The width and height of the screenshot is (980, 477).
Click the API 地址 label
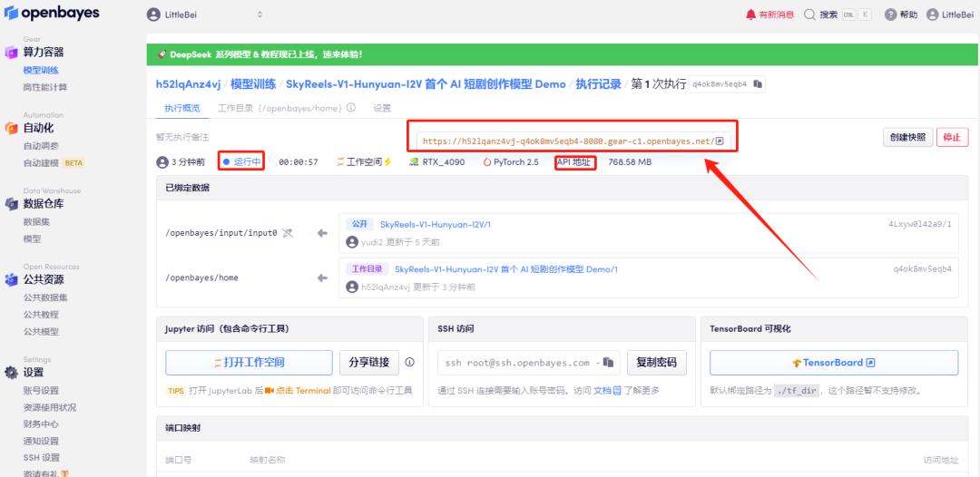pyautogui.click(x=575, y=162)
